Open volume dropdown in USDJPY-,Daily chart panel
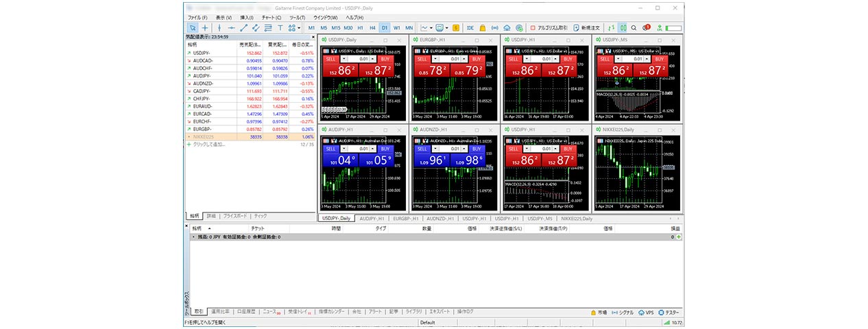This screenshot has height=329, width=868. point(343,59)
